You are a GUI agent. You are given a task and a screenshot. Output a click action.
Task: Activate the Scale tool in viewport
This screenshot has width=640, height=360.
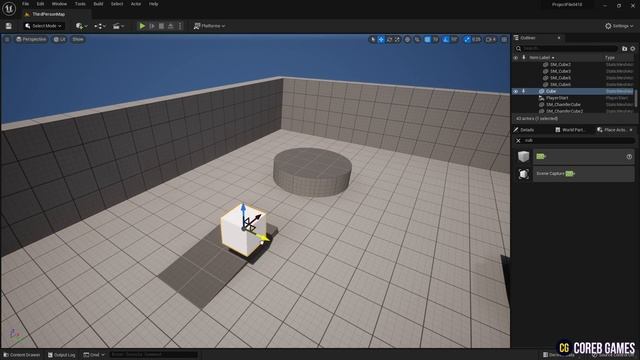(397, 40)
